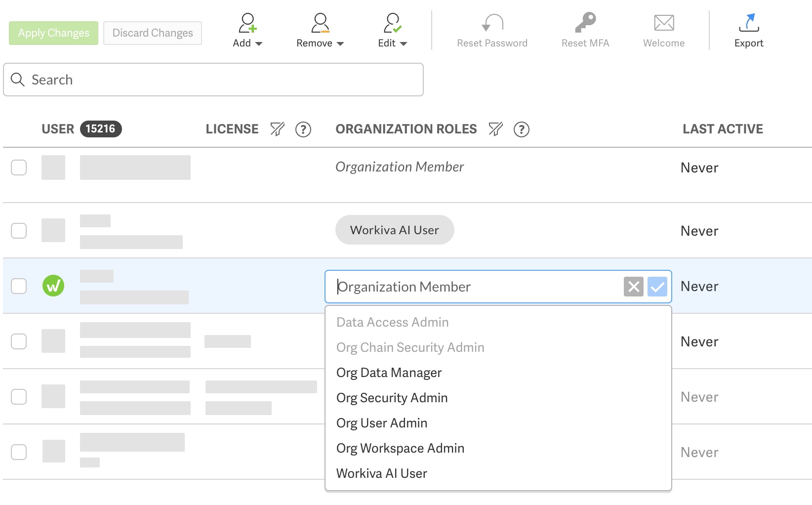Image resolution: width=812 pixels, height=505 pixels.
Task: Click the Export icon
Action: pos(749,23)
